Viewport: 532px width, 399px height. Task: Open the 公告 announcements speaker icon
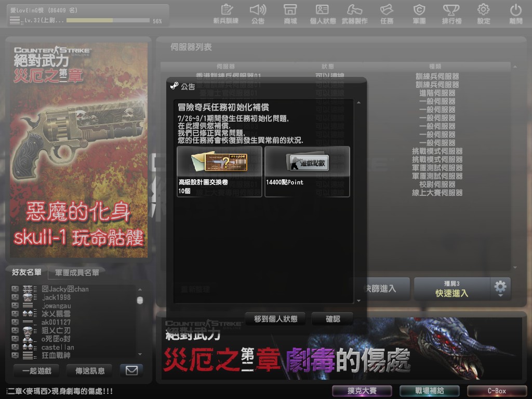coord(258,14)
